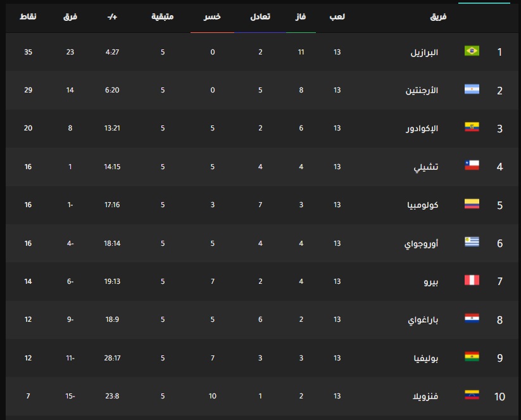Open the كولومبيا team link

click(423, 205)
